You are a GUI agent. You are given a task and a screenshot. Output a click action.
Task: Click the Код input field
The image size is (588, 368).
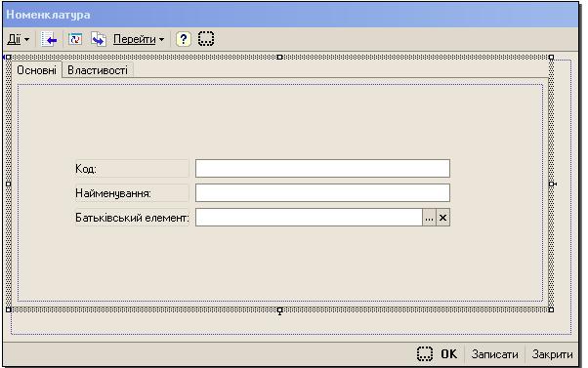coord(322,168)
